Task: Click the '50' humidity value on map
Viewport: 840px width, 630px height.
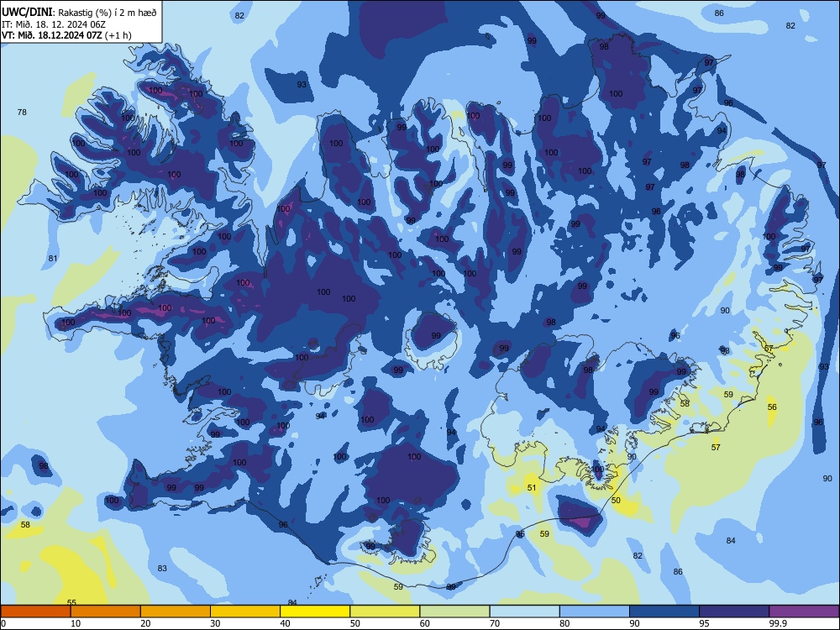Action: [x=616, y=501]
